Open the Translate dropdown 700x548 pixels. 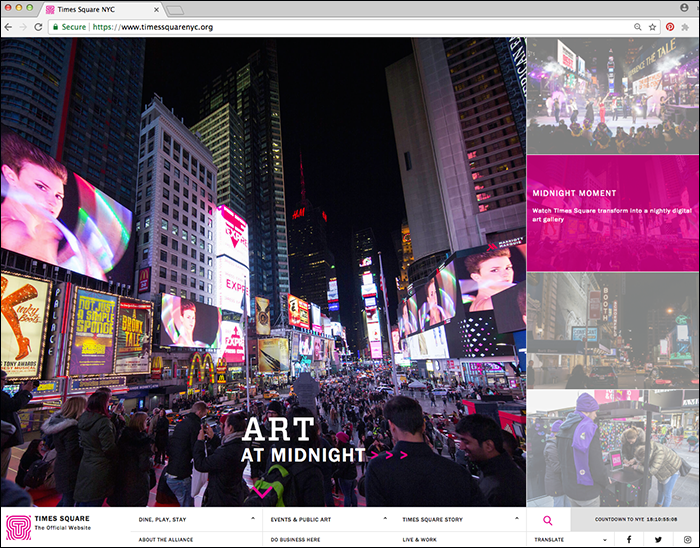(x=571, y=540)
